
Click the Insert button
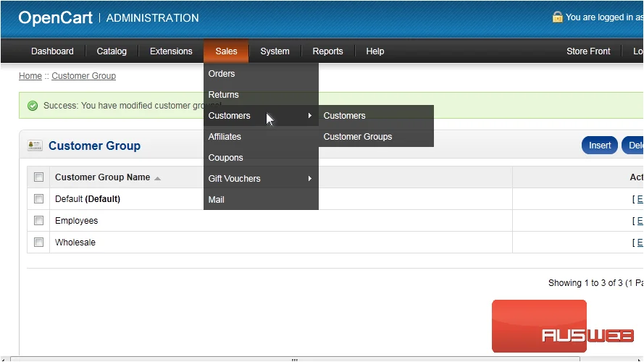pyautogui.click(x=600, y=146)
